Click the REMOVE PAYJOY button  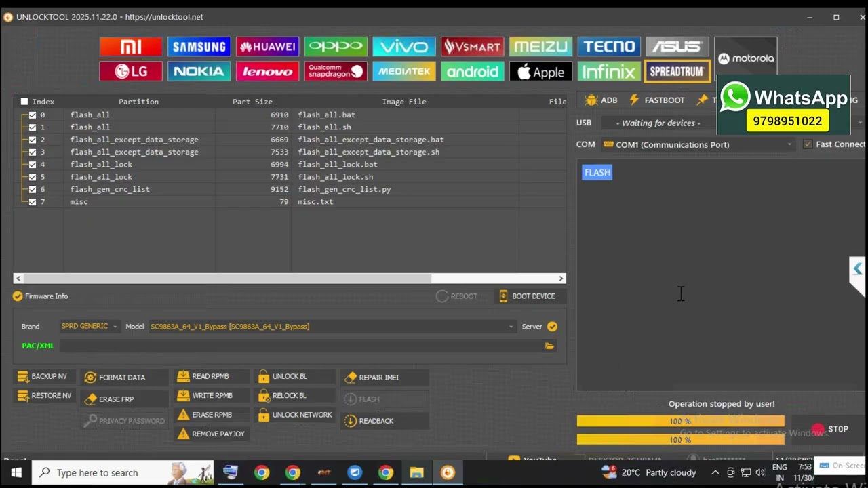pyautogui.click(x=211, y=434)
